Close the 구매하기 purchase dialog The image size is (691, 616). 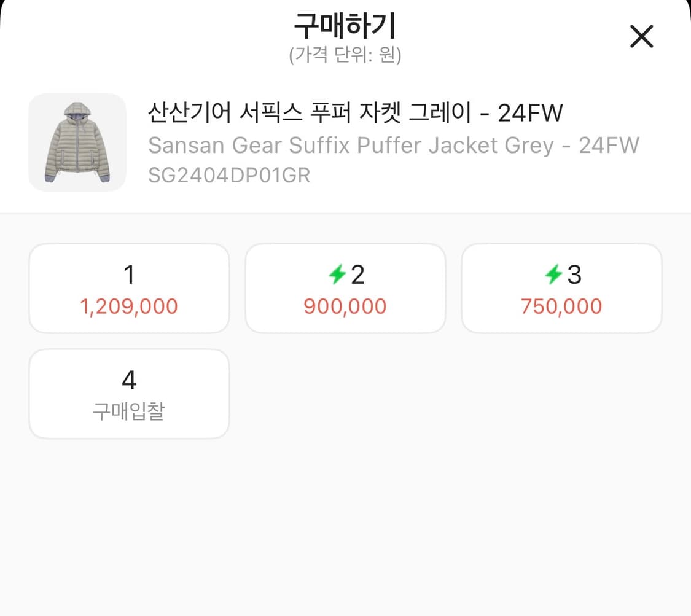(641, 37)
